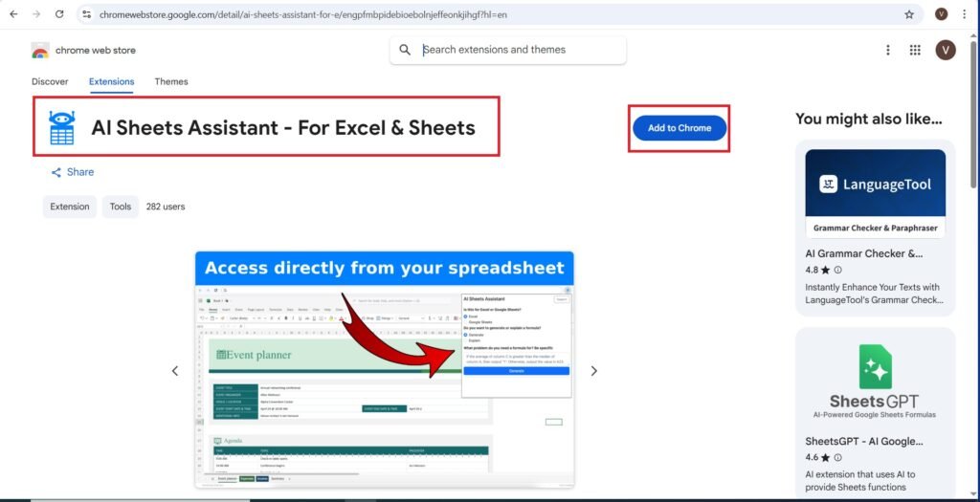Image resolution: width=980 pixels, height=502 pixels.
Task: Select the Extensions tab
Action: [111, 82]
